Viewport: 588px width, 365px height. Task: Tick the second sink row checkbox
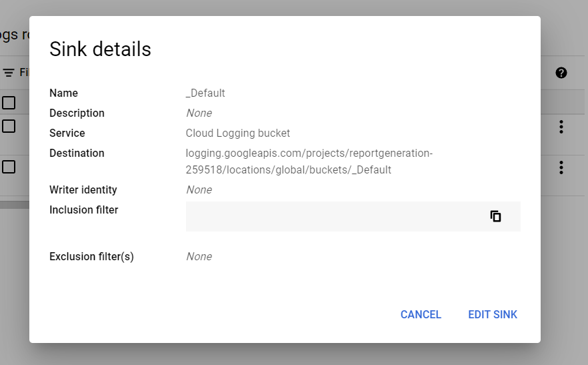point(9,167)
